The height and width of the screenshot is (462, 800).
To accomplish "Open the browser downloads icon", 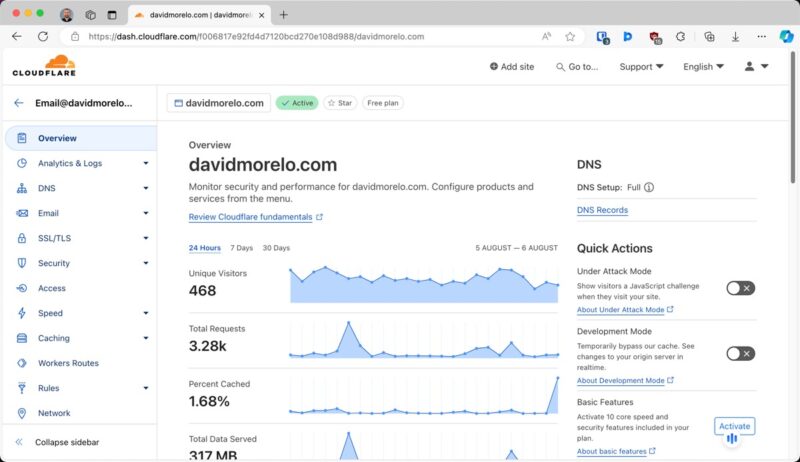I will (735, 36).
